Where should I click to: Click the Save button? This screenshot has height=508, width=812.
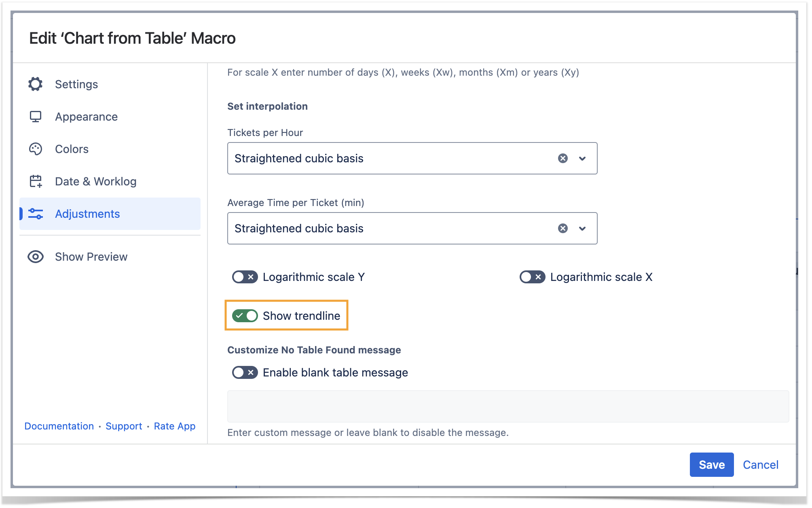coord(711,465)
